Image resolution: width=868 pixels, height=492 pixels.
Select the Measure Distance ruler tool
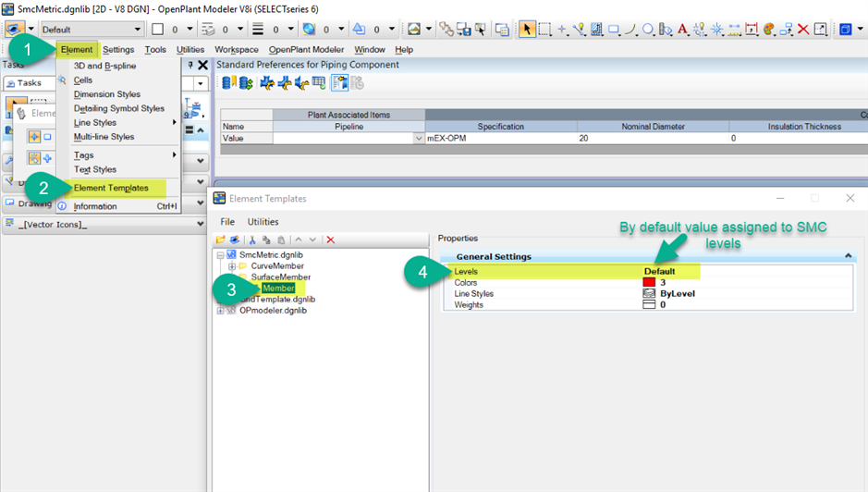coord(735,30)
